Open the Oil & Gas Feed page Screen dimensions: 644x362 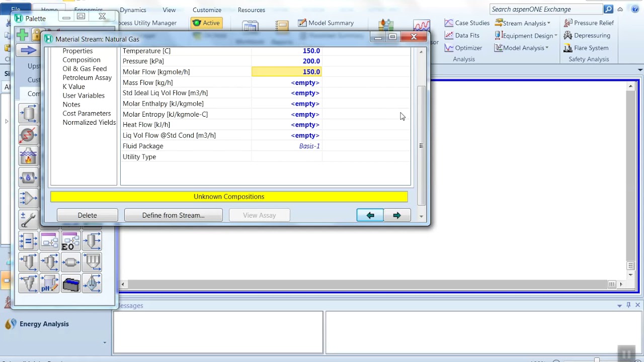click(x=85, y=68)
